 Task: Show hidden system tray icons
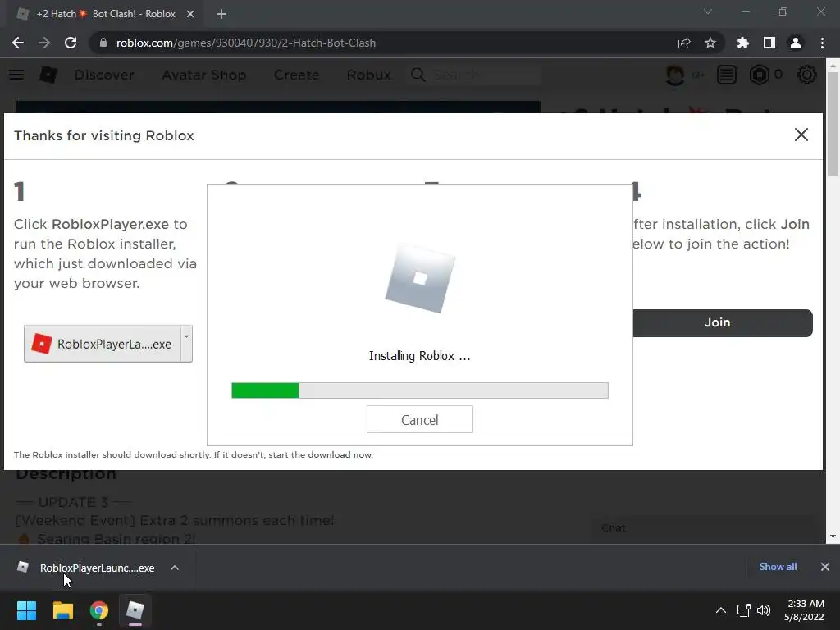(x=721, y=610)
